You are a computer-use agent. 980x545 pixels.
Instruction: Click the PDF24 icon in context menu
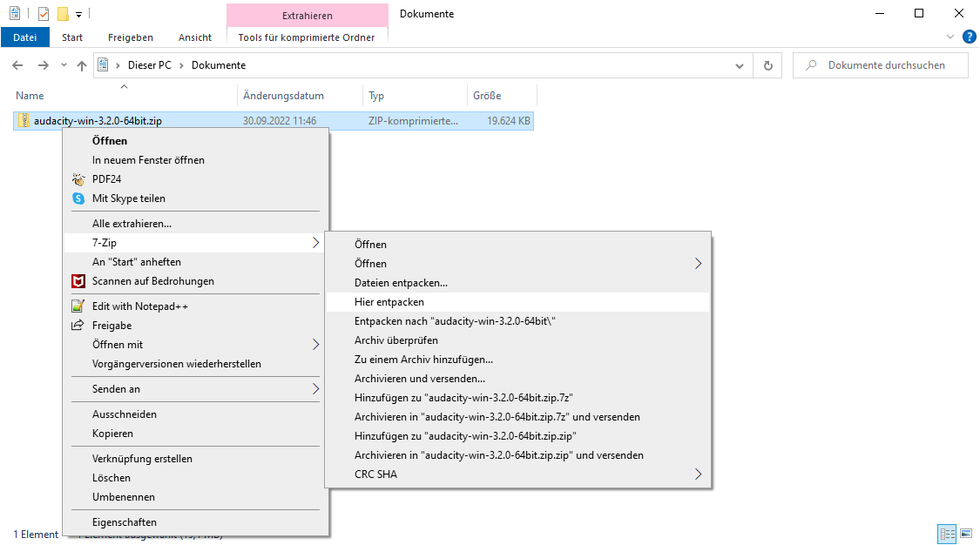tap(78, 179)
